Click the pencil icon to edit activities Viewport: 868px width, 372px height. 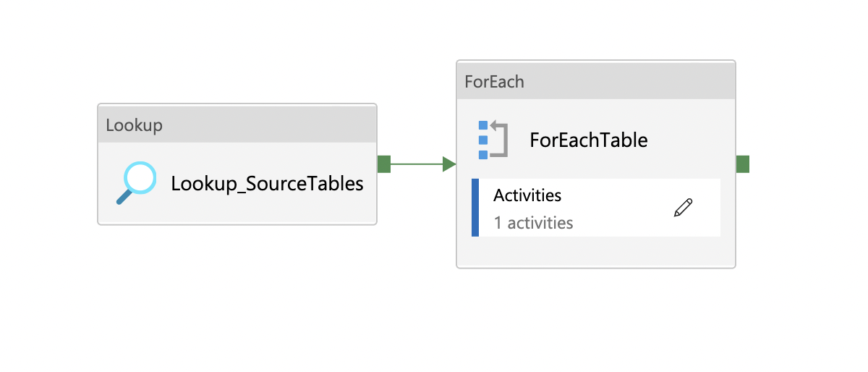683,208
